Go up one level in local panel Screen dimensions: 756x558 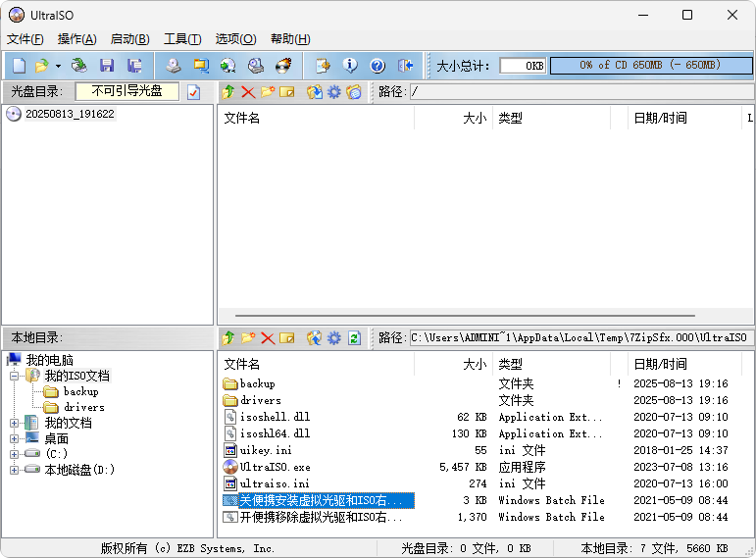click(x=228, y=337)
